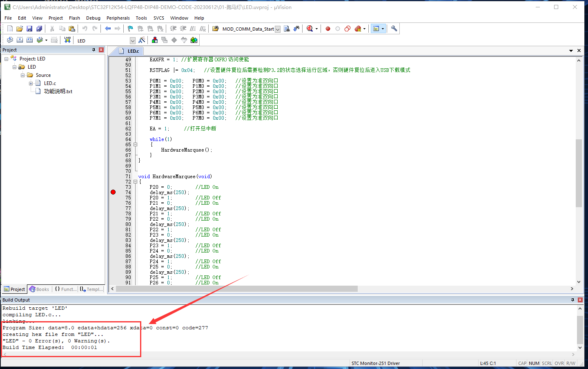Viewport: 588px width, 369px height.
Task: Save the current file
Action: click(29, 29)
